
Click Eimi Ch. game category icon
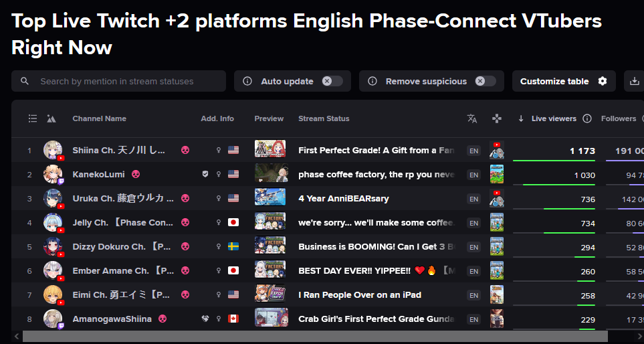point(497,294)
